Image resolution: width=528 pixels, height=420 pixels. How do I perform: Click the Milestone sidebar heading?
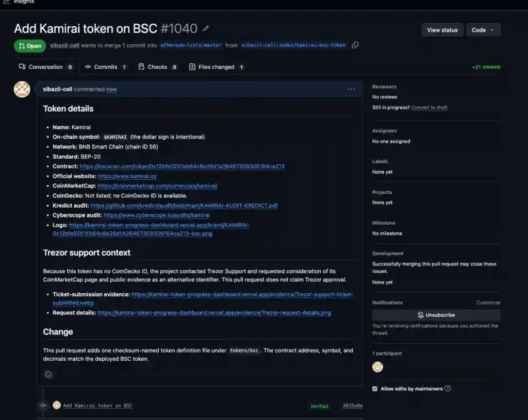point(384,223)
